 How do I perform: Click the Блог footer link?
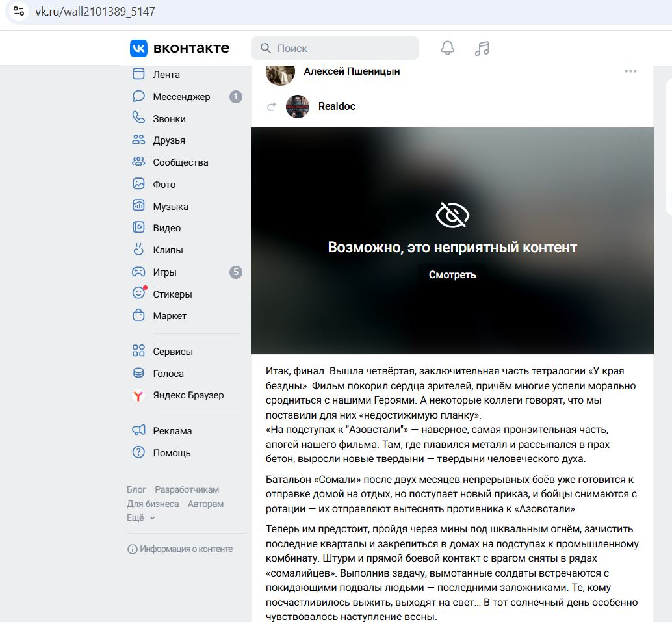click(136, 489)
